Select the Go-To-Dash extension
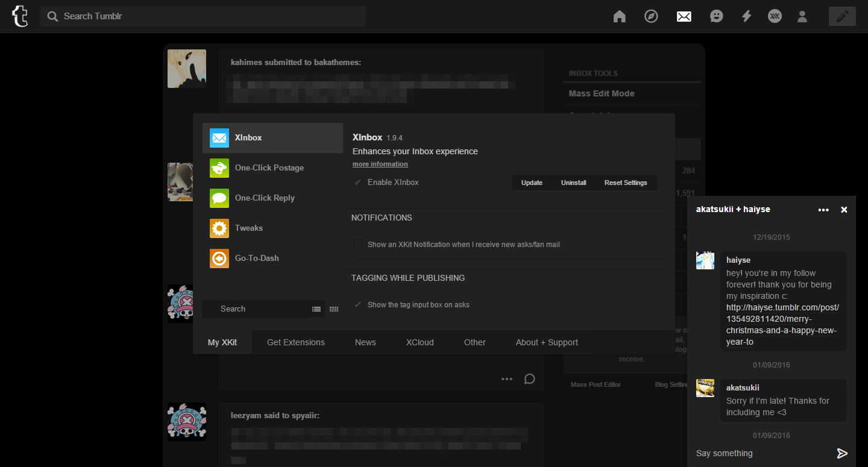The image size is (868, 467). click(x=272, y=259)
